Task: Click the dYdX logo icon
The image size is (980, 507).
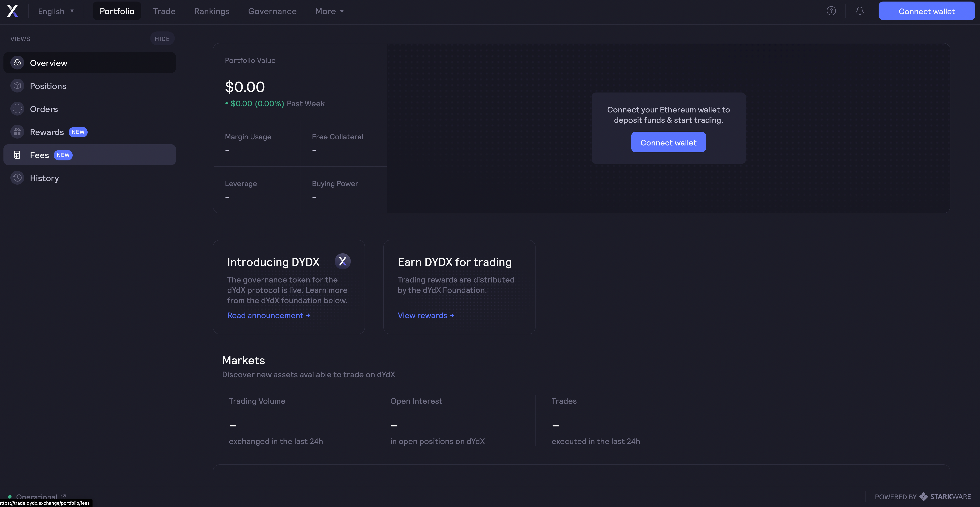Action: click(x=12, y=11)
